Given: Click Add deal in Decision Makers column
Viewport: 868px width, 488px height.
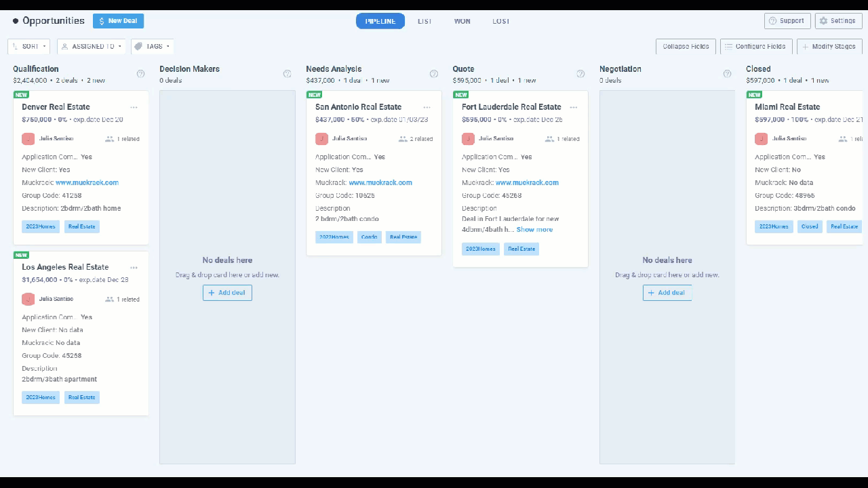Looking at the screenshot, I should click(227, 293).
